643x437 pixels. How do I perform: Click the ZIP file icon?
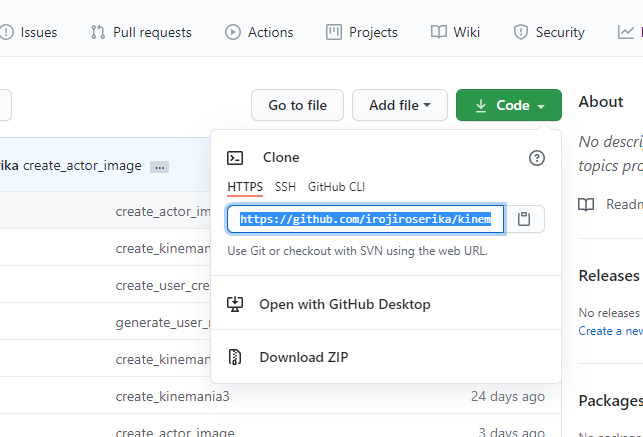click(235, 357)
